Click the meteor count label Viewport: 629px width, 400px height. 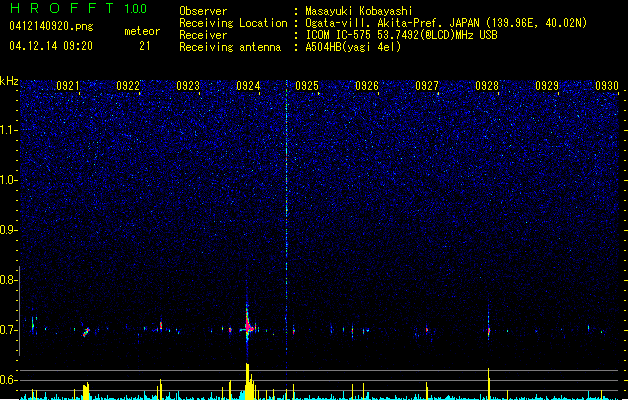coord(142,31)
